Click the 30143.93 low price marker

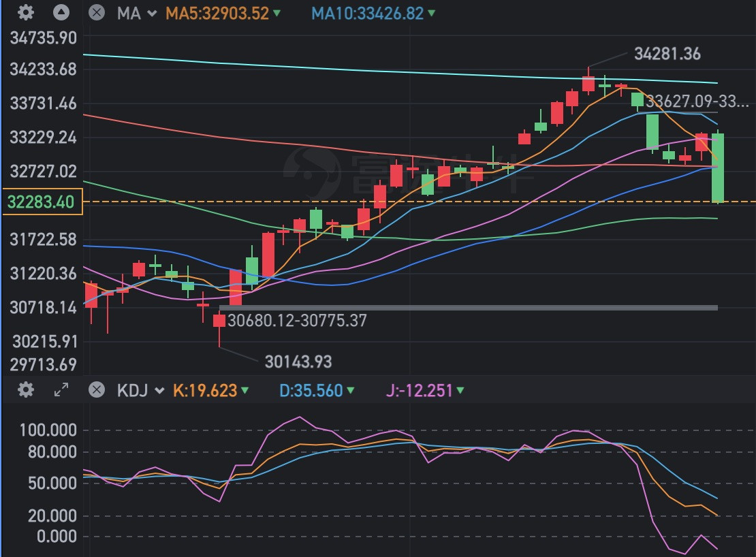[x=298, y=361]
